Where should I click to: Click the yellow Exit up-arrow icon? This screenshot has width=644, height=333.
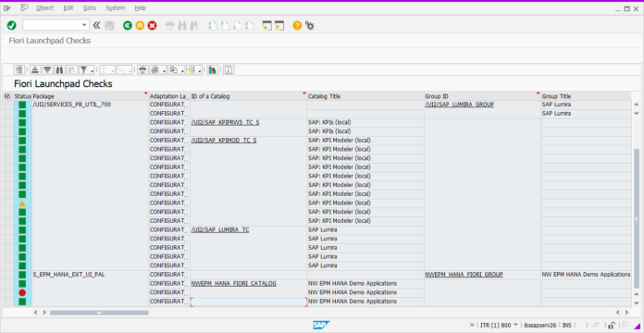140,26
